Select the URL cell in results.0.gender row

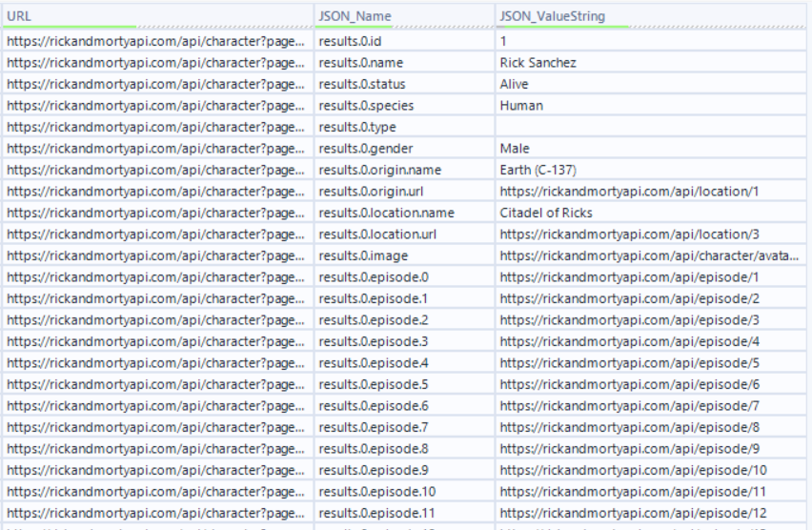(x=157, y=149)
